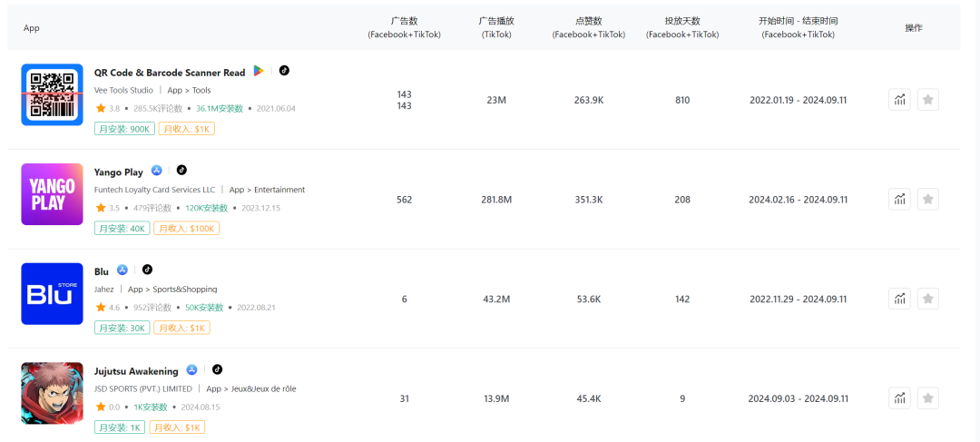The width and height of the screenshot is (980, 442).
Task: Favorite the QR Code & Barcode Scanner row
Action: click(x=928, y=100)
